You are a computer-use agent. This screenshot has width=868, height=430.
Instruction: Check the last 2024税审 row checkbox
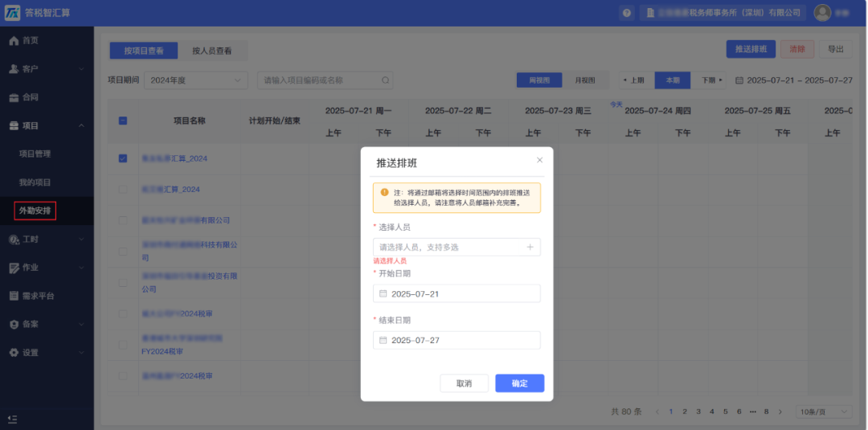click(123, 376)
